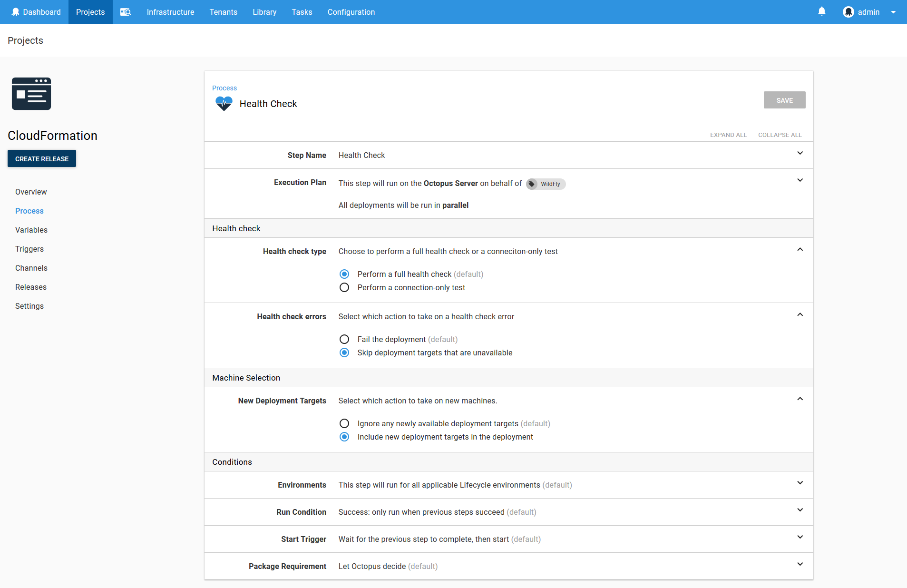Click the tag icon inside the WildFly chip
907x588 pixels.
click(531, 184)
